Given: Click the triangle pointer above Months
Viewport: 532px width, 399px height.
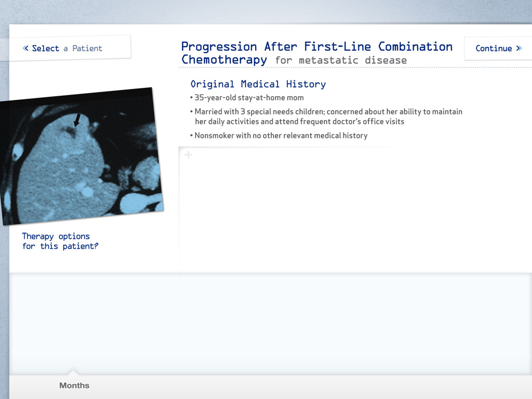Looking at the screenshot, I should [73, 372].
